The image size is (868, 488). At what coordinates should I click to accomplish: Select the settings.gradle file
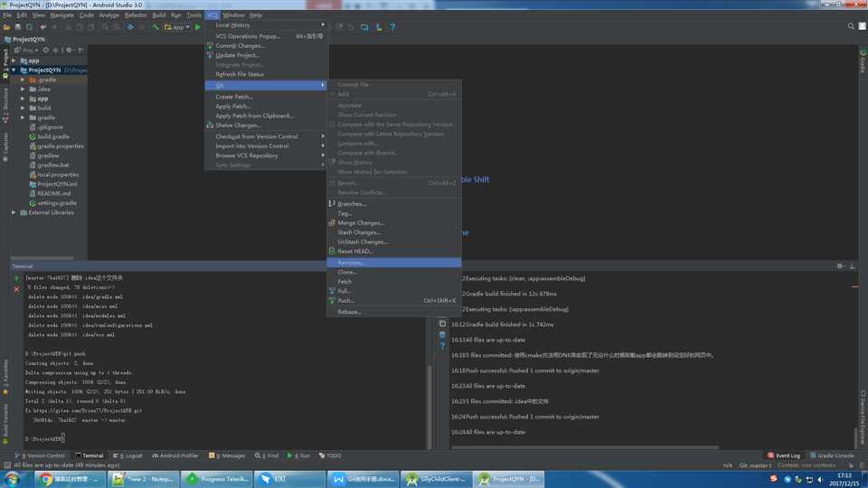53,203
